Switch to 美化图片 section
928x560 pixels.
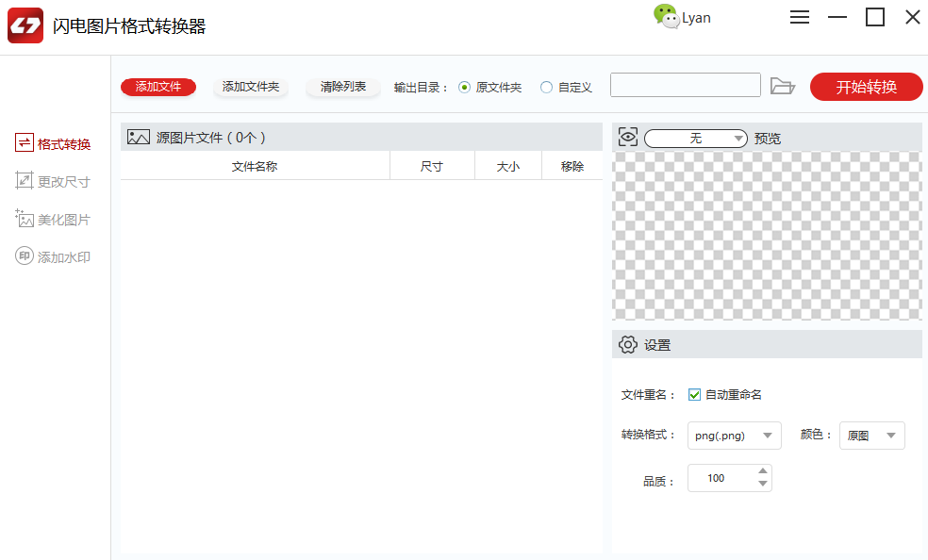pyautogui.click(x=53, y=220)
